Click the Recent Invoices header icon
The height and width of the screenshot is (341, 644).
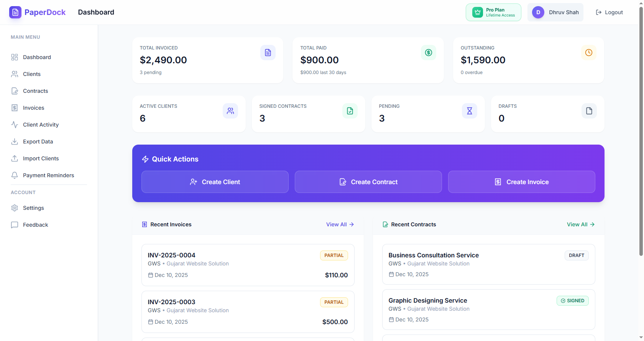[145, 224]
